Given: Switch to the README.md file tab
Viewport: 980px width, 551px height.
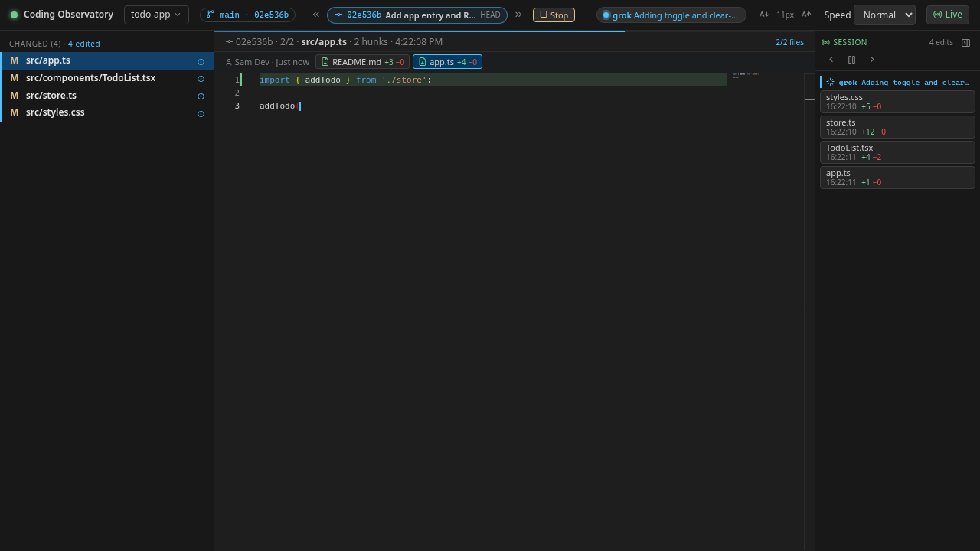Looking at the screenshot, I should (x=362, y=62).
